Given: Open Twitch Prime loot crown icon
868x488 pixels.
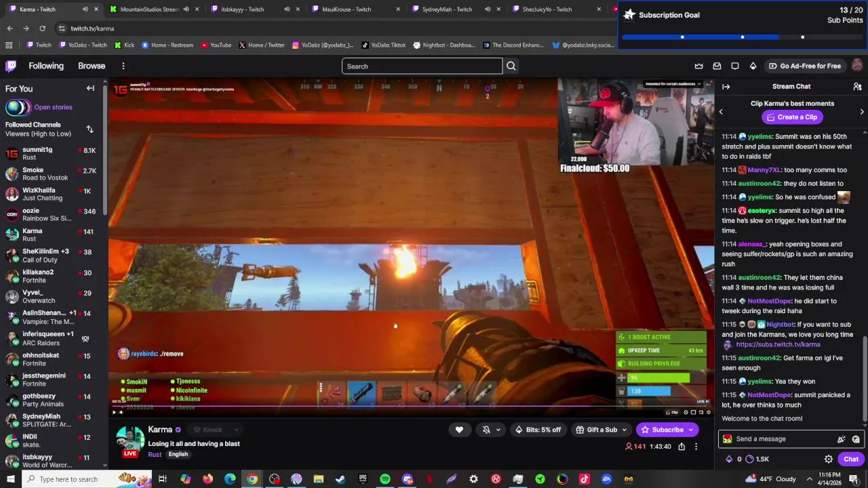Looking at the screenshot, I should point(699,66).
